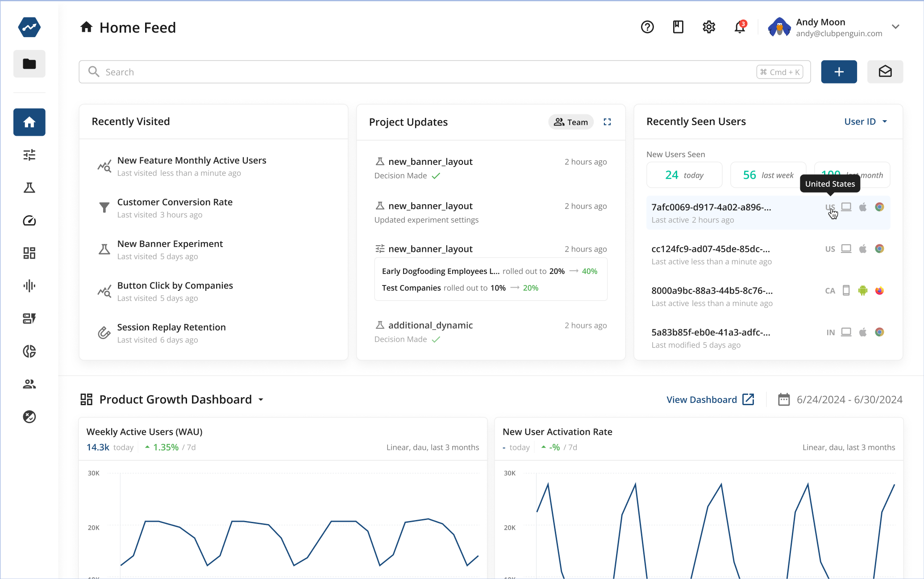Open the folder icon in sidebar

(x=29, y=64)
